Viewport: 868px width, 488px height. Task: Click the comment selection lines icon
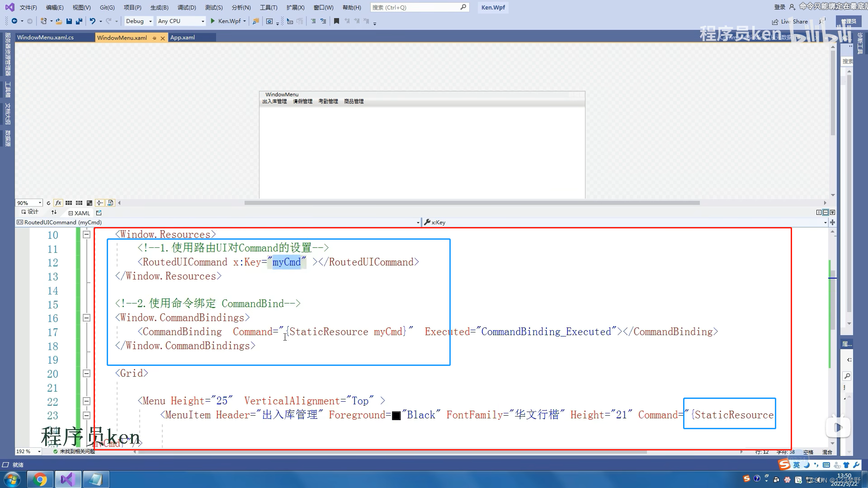[x=313, y=21]
